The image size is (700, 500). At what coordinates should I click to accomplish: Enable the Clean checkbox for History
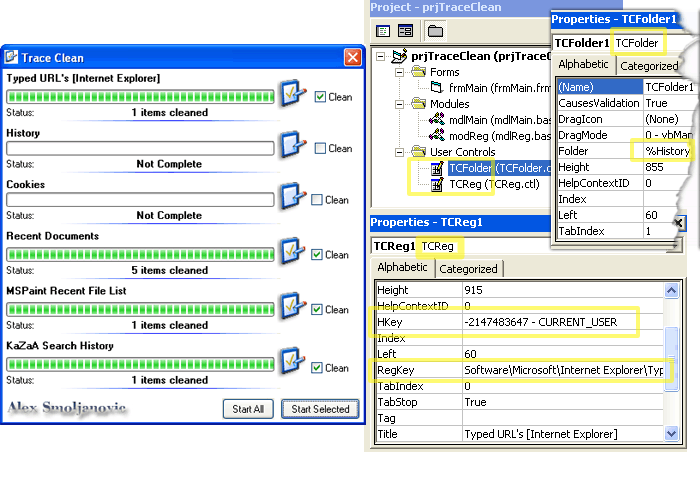point(320,148)
